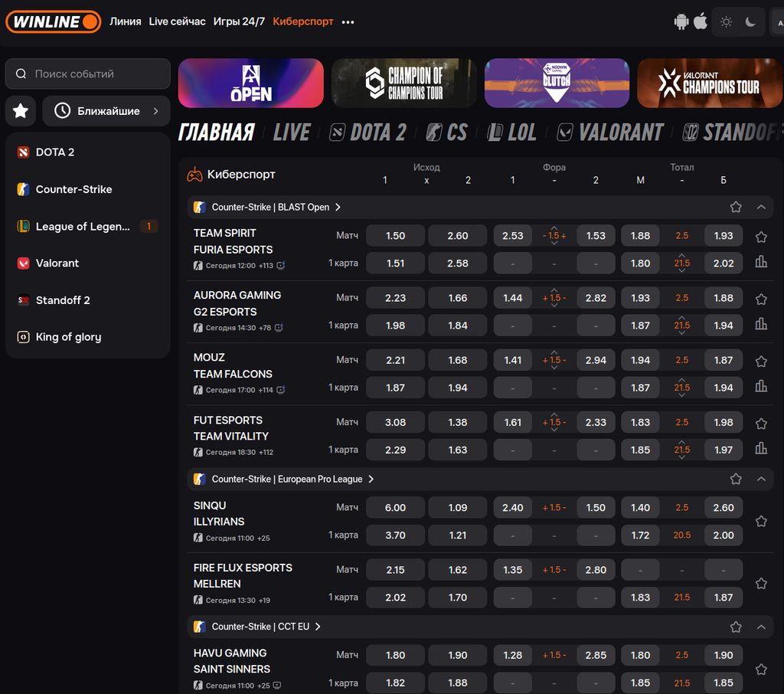Screen dimensions: 784x694
Task: Open the Ближайшие time filter
Action: click(106, 111)
